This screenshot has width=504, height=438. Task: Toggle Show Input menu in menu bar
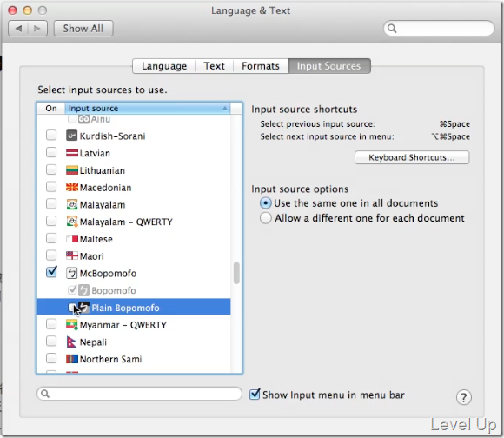click(255, 394)
